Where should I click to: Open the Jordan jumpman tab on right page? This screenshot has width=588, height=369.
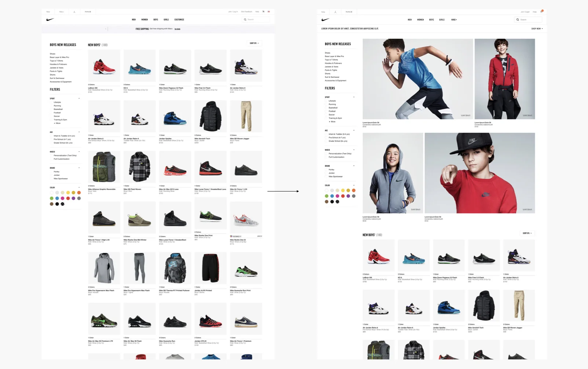point(335,12)
